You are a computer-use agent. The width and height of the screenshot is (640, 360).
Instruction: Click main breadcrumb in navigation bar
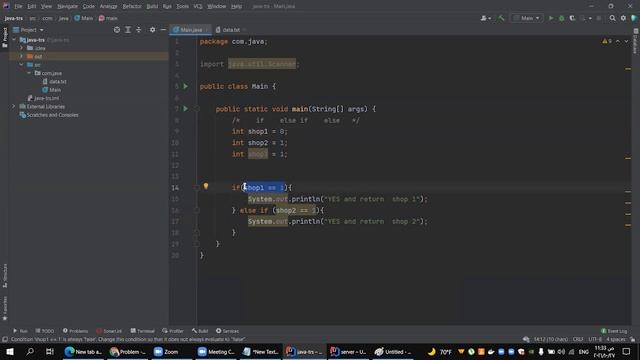[x=108, y=18]
